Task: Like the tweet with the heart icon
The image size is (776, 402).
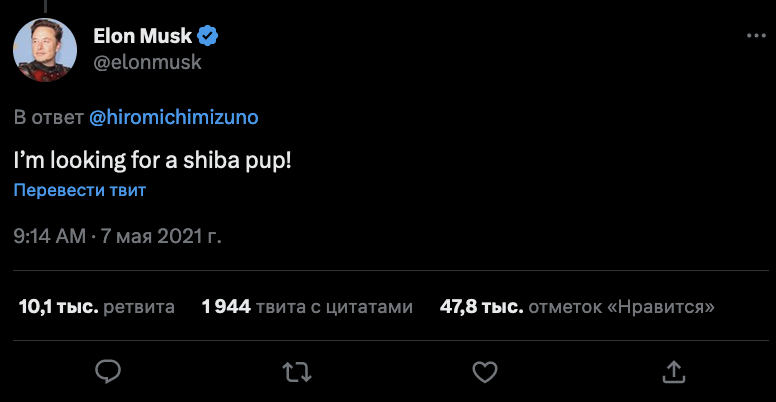Action: [485, 372]
